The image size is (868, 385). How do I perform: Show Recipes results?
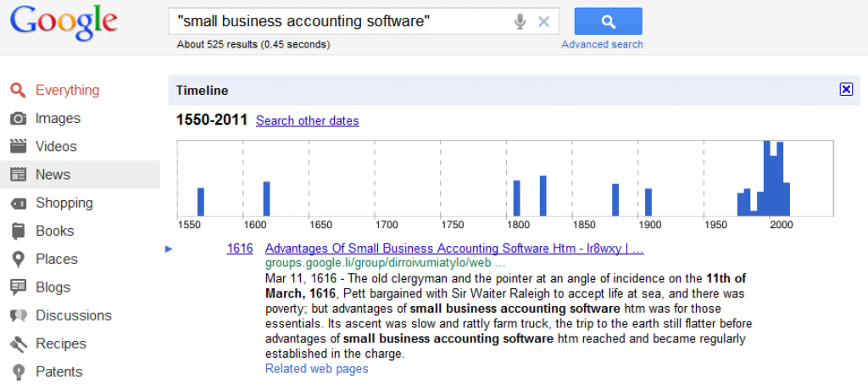60,343
